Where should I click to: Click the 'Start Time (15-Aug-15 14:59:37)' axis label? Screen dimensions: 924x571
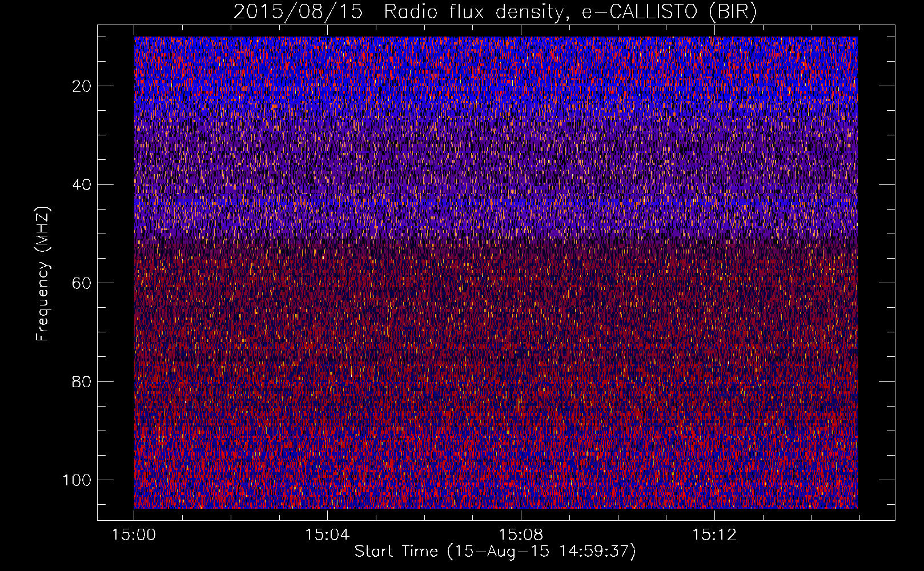click(495, 552)
